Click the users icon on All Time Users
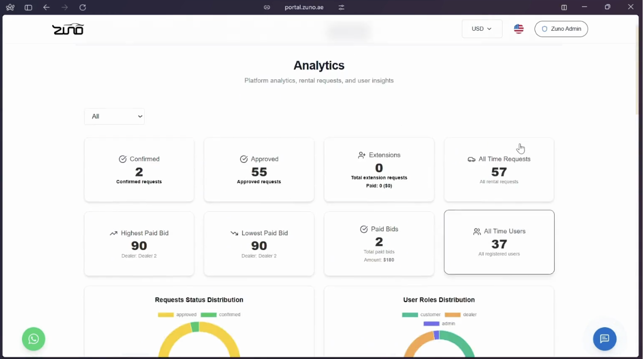The width and height of the screenshot is (644, 359). (x=477, y=231)
